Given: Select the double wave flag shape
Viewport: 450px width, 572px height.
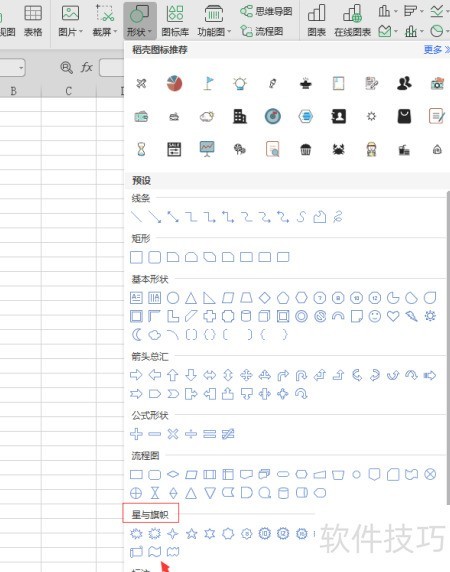Looking at the screenshot, I should click(x=173, y=552).
